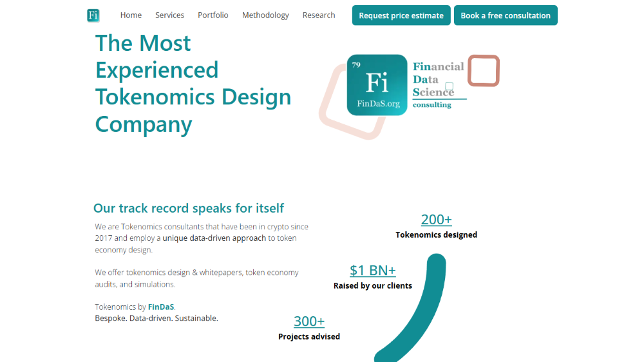Click the FinDaS link in the tagline
Viewport: 644px width, 362px height.
(161, 307)
